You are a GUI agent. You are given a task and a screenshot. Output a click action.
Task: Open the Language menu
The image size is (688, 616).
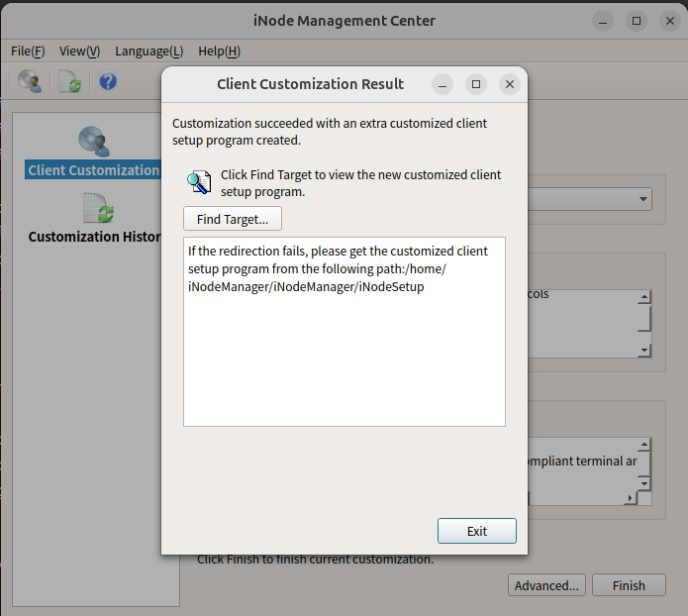(148, 51)
